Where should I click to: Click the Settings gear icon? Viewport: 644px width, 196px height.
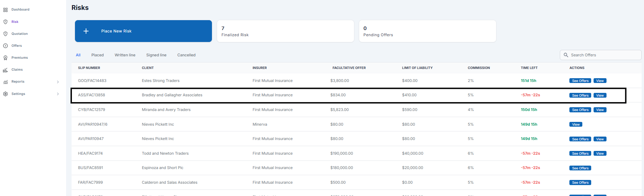coord(5,94)
